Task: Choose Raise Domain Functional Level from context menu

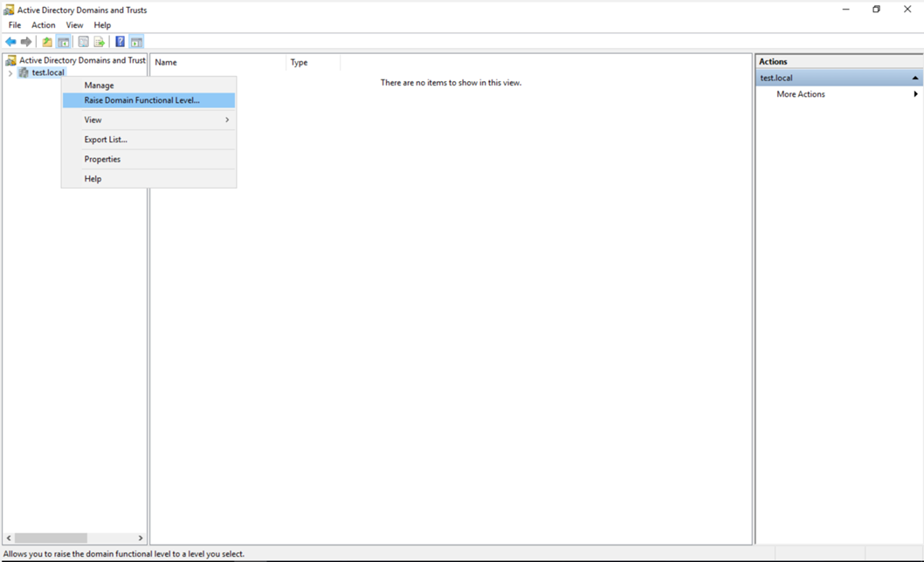Action: point(141,100)
